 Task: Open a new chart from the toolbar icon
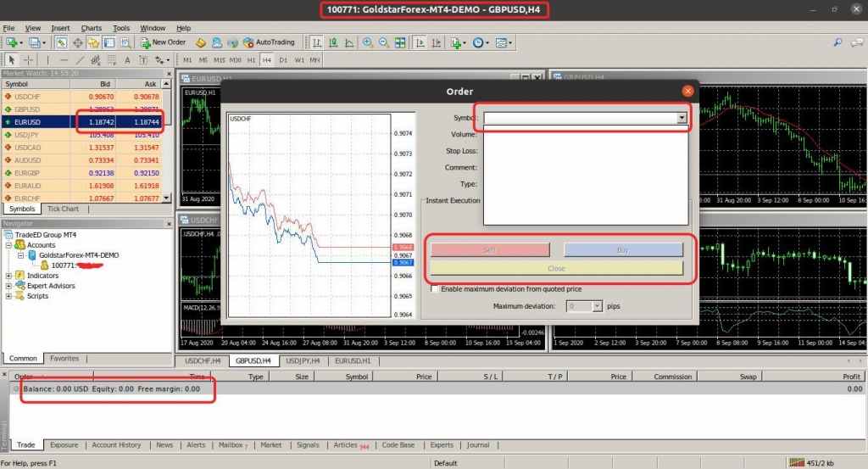(12, 42)
